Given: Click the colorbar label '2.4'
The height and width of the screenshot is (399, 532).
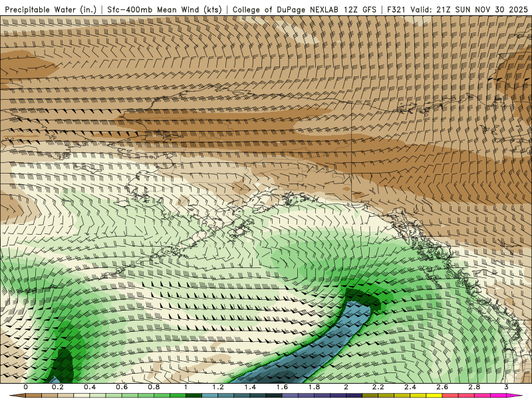Looking at the screenshot, I should pyautogui.click(x=410, y=387).
